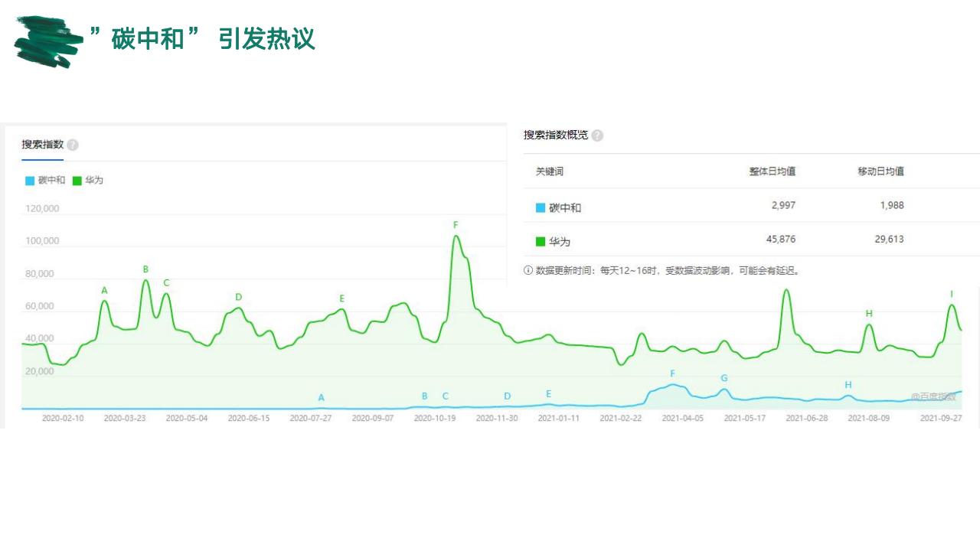
Task: Select blue marker B on 碳中和 curve
Action: [425, 396]
